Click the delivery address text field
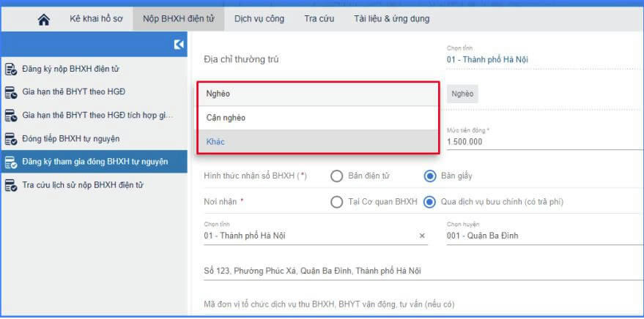 coord(424,271)
